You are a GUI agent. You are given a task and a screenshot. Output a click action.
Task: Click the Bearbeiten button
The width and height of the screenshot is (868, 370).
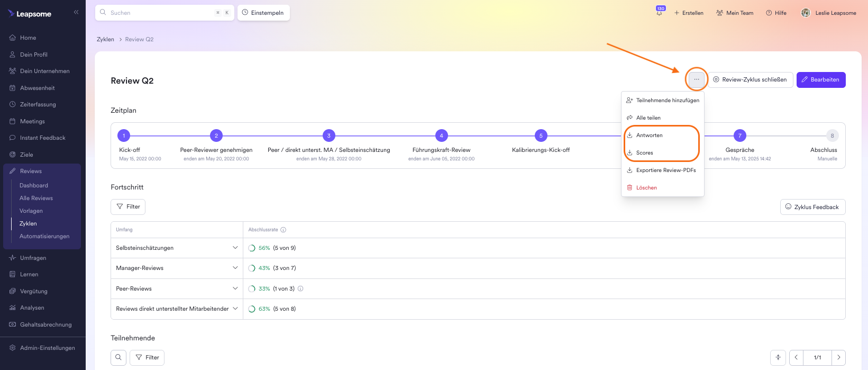tap(820, 79)
